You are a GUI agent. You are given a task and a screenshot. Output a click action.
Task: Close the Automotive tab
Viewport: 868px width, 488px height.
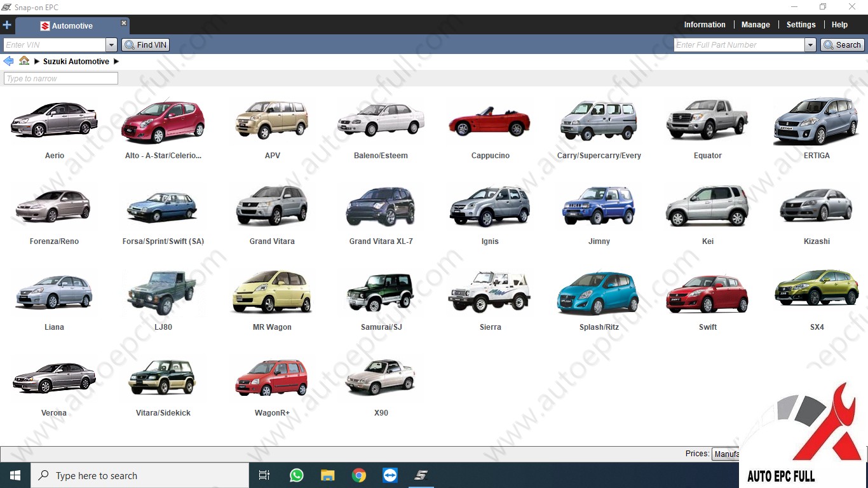[x=124, y=23]
